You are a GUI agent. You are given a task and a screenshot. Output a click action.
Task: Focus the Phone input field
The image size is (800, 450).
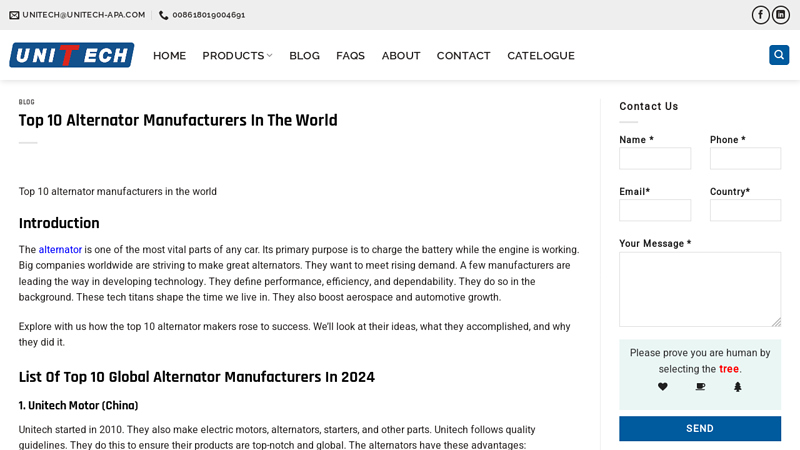[x=745, y=159]
